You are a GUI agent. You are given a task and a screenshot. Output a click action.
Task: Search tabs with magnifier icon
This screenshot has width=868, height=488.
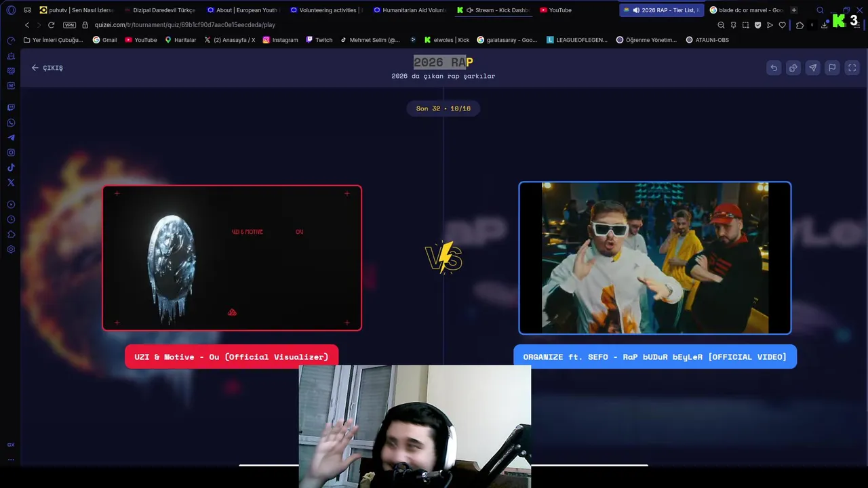click(x=820, y=10)
